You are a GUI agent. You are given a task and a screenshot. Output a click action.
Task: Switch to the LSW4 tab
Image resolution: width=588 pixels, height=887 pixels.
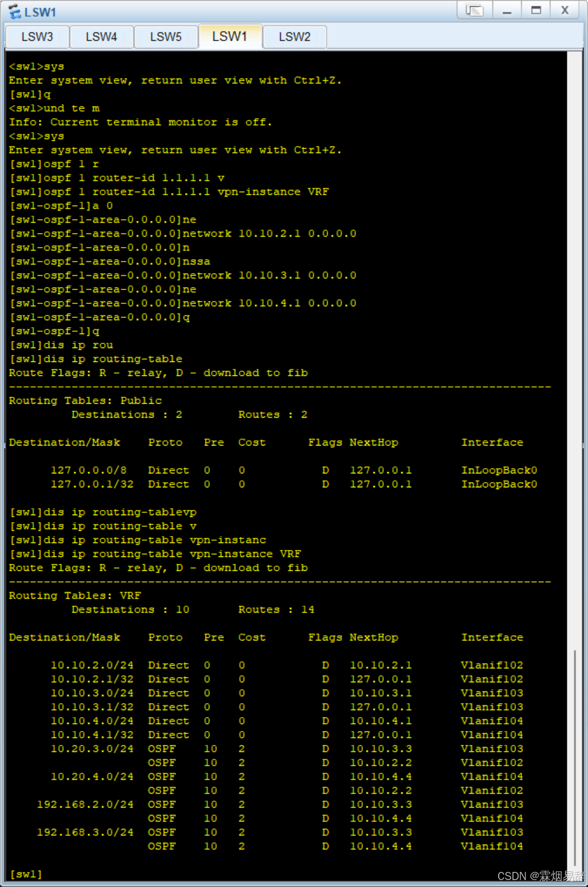pyautogui.click(x=101, y=37)
